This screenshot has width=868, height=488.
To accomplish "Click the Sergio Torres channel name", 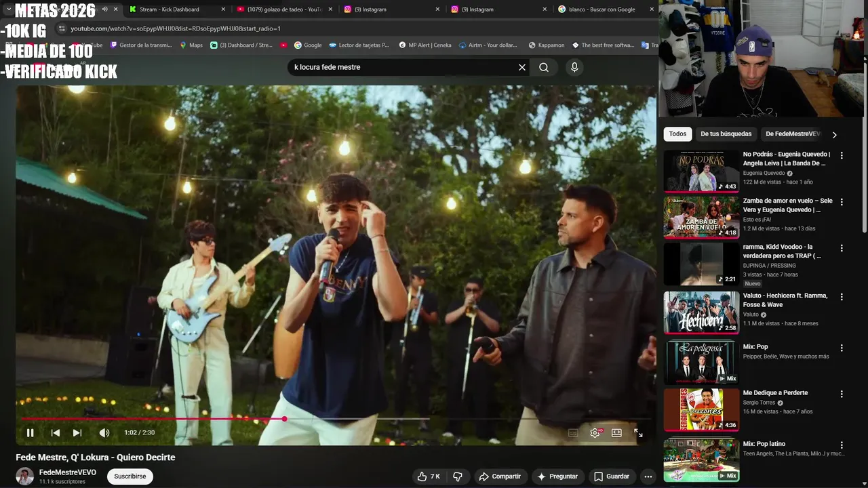I will click(x=759, y=403).
